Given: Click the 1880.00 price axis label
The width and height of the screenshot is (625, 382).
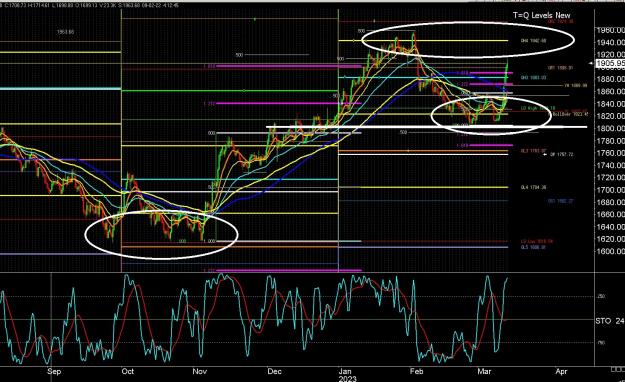Looking at the screenshot, I should point(611,79).
